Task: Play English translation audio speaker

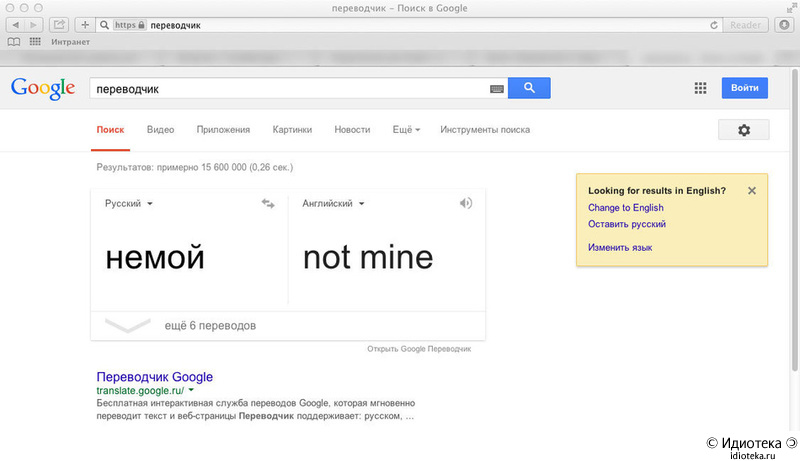Action: click(465, 203)
